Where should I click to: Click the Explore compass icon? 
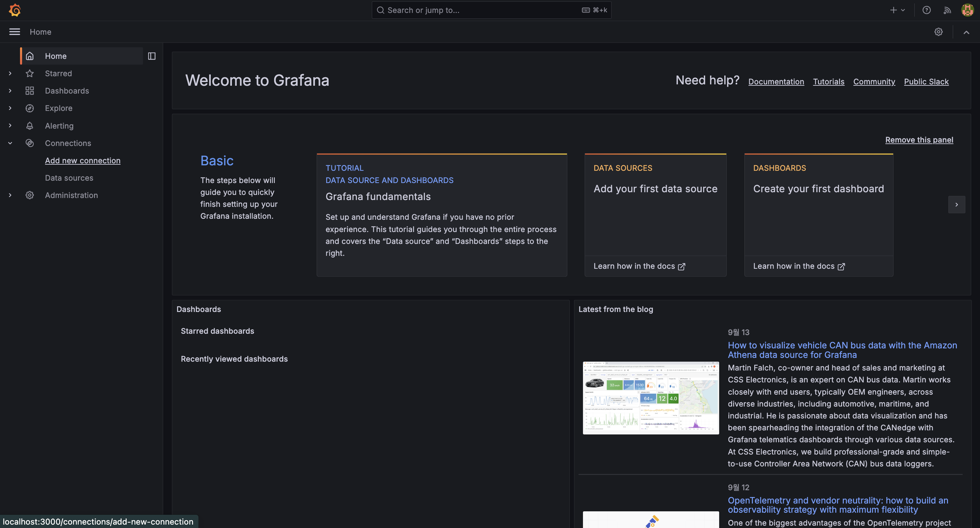[x=30, y=108]
